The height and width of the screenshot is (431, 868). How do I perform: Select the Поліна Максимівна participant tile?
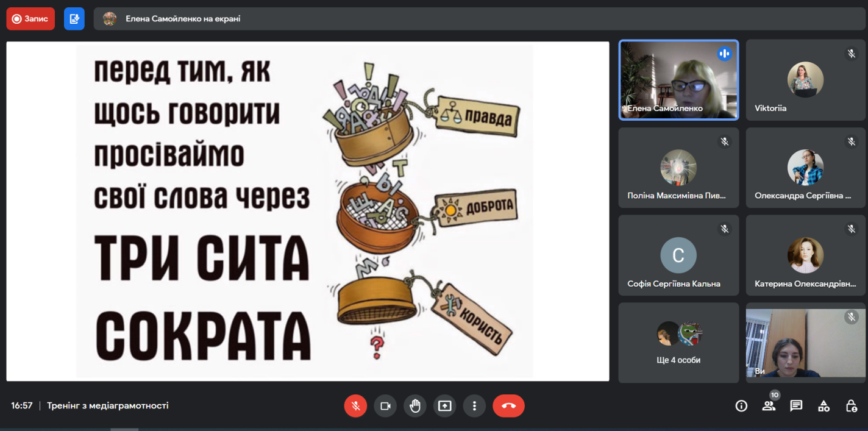(678, 168)
